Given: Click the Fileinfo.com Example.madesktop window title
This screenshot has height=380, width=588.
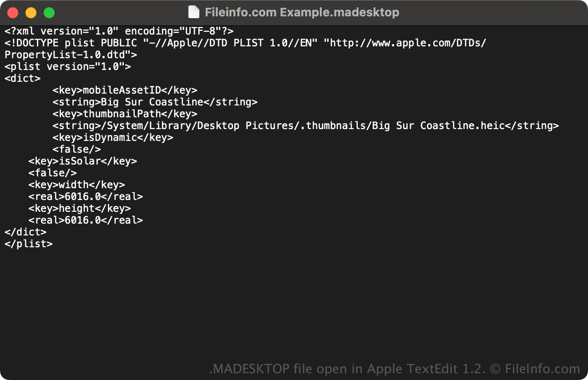Looking at the screenshot, I should click(302, 12).
